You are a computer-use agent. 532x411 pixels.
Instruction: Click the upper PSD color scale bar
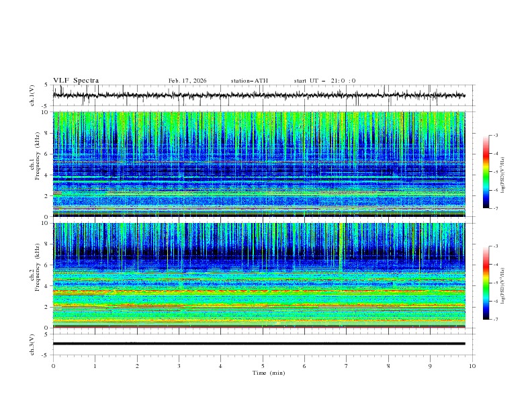[x=486, y=172]
